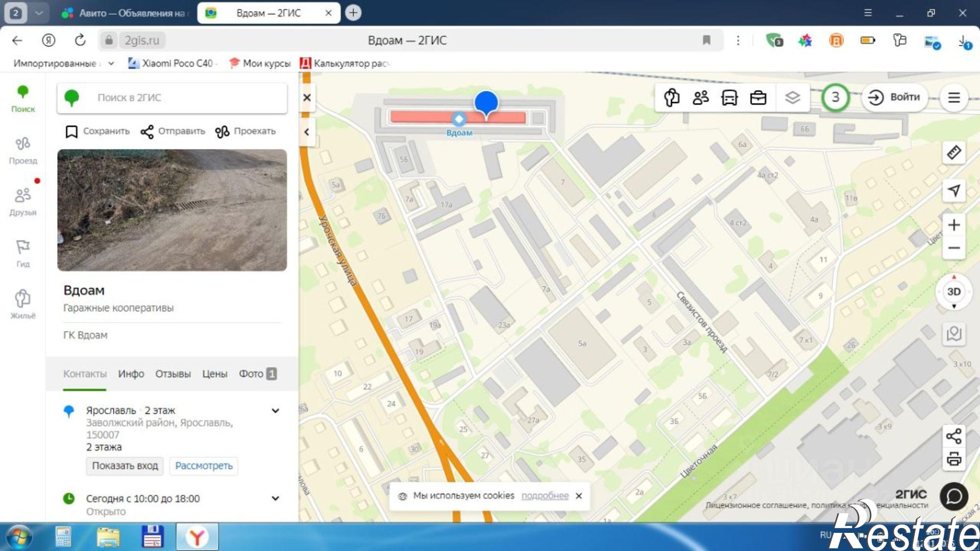The height and width of the screenshot is (551, 980).
Task: Expand the Ярославль address details
Action: pos(275,410)
